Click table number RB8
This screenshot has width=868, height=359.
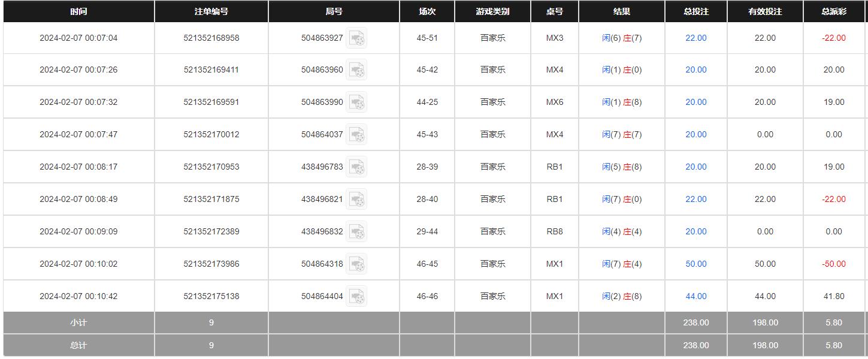point(555,231)
